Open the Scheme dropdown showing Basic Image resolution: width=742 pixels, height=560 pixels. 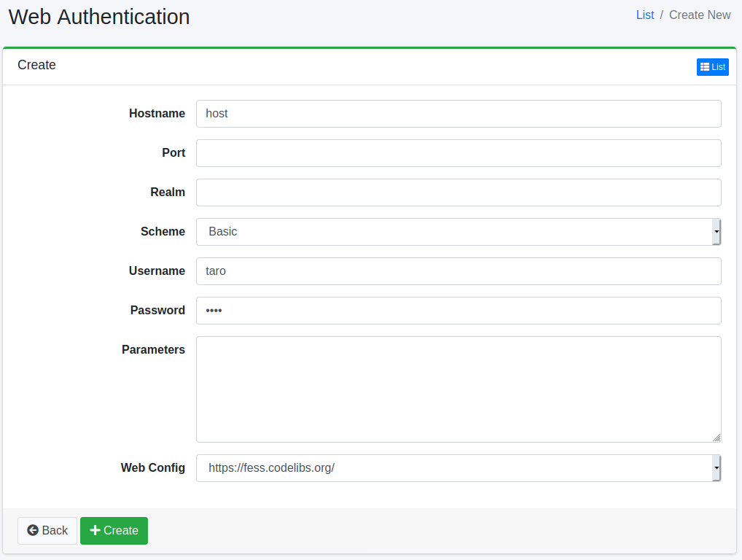(x=452, y=232)
